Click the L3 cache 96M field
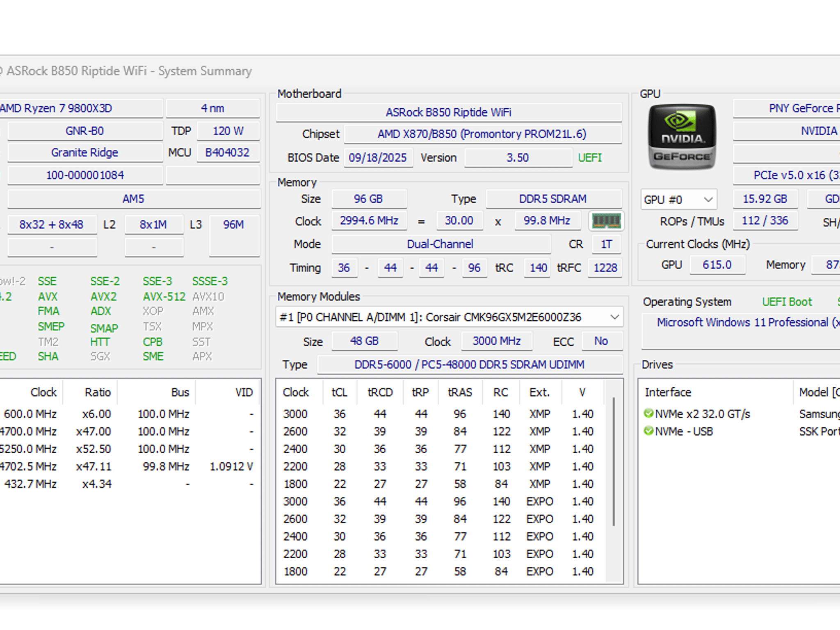 [234, 235]
